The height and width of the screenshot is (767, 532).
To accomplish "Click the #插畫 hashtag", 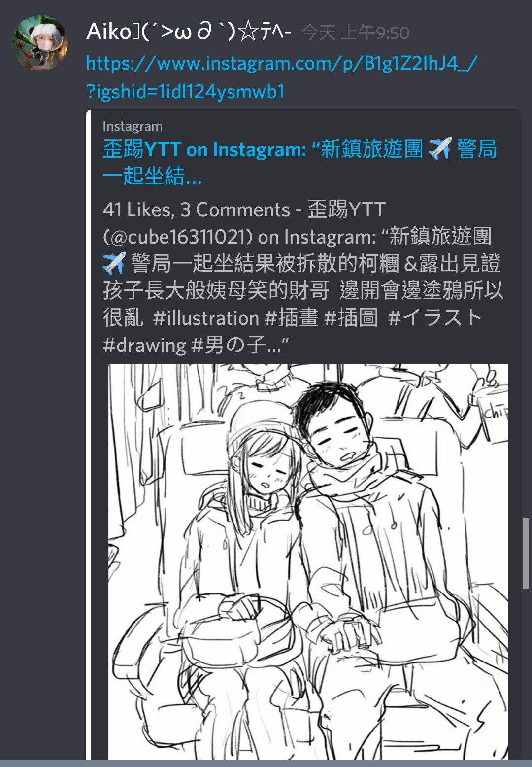I will [x=292, y=318].
